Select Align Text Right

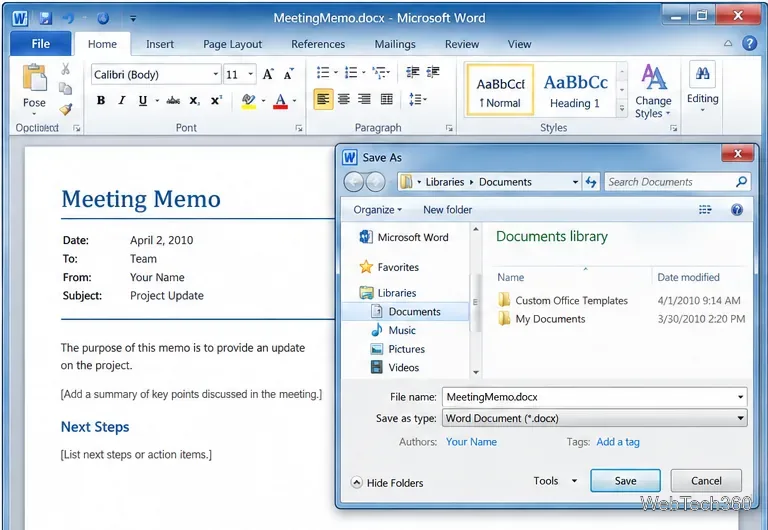tap(364, 99)
